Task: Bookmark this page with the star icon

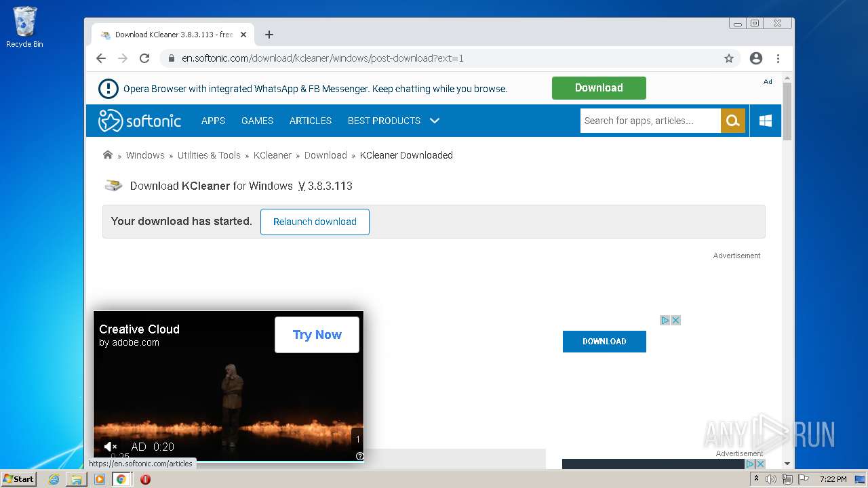Action: pos(729,58)
